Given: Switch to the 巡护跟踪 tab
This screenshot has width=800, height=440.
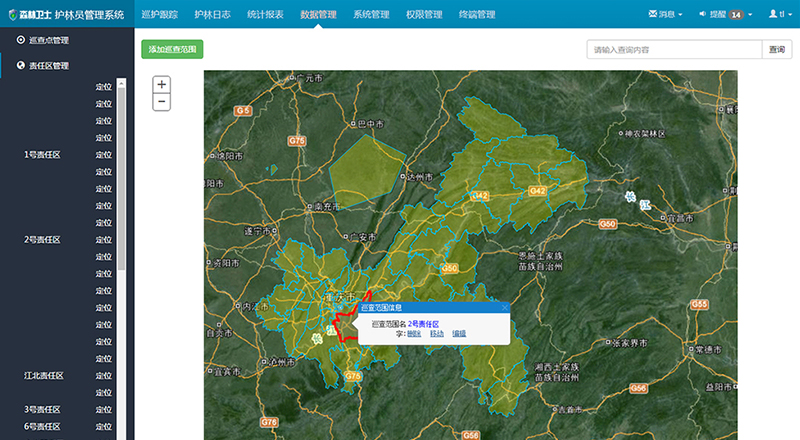Looking at the screenshot, I should pos(159,15).
